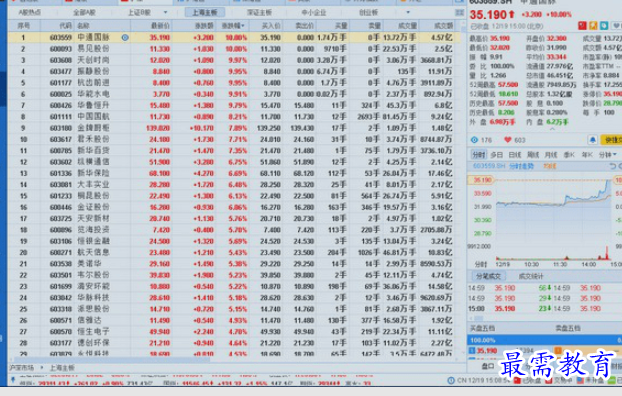The height and width of the screenshot is (396, 622).
Task: Click the orange note icon in quote panel
Action: 593,26
